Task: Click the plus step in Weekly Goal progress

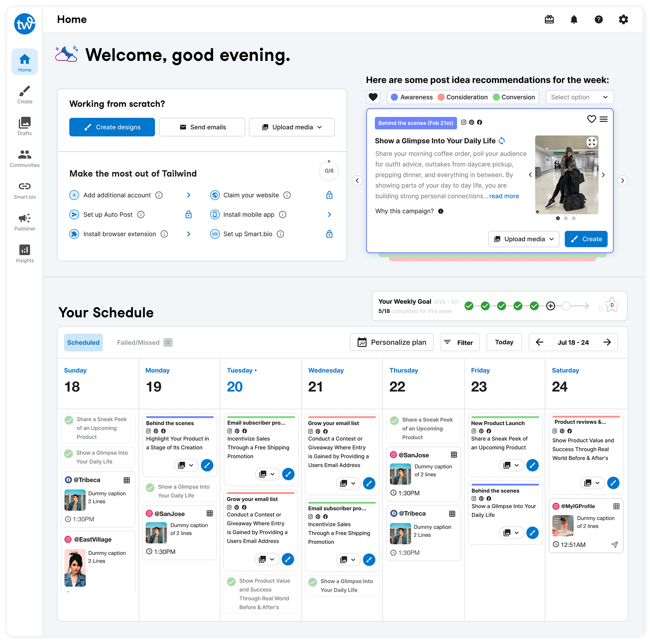Action: (550, 306)
